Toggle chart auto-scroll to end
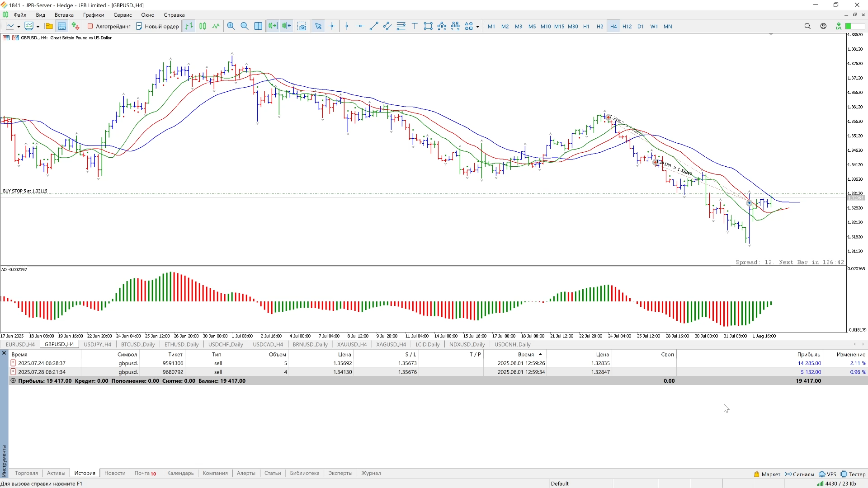868x488 pixels. click(273, 26)
